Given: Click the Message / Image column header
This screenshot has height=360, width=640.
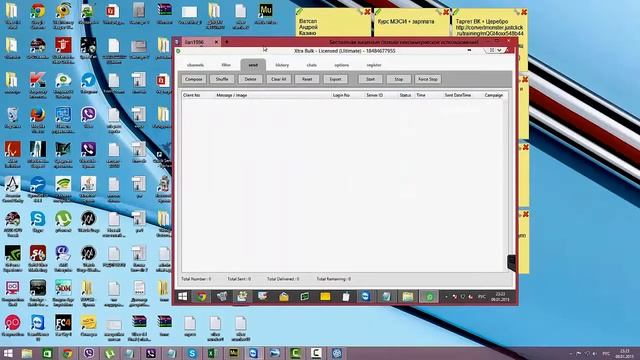Looking at the screenshot, I should click(231, 95).
